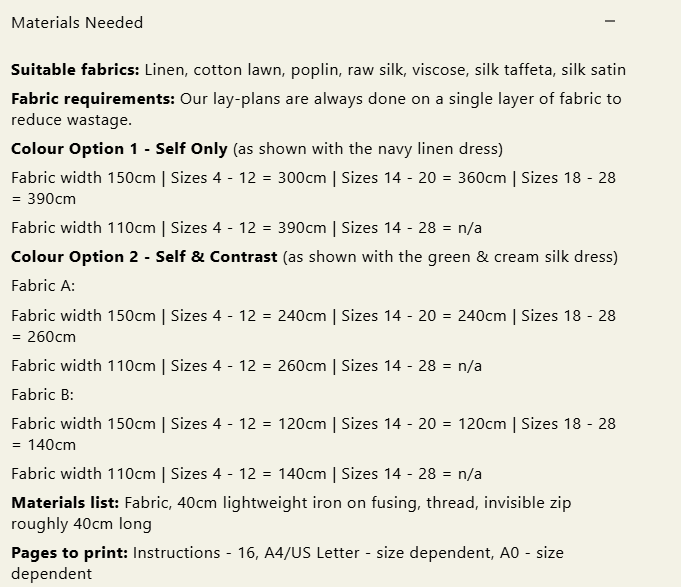681x587 pixels.
Task: Click the 'Colour Option 2 - Self & Contrast' heading
Action: [x=144, y=257]
